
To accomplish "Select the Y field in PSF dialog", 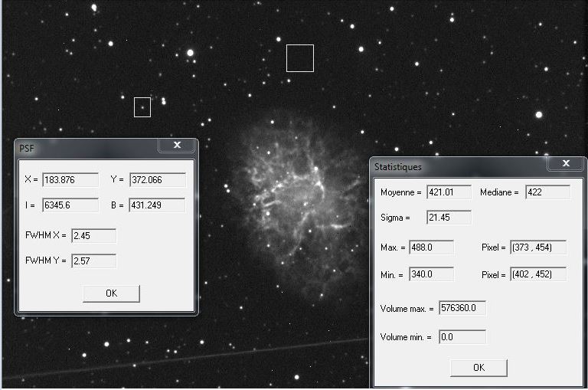I will click(x=158, y=180).
